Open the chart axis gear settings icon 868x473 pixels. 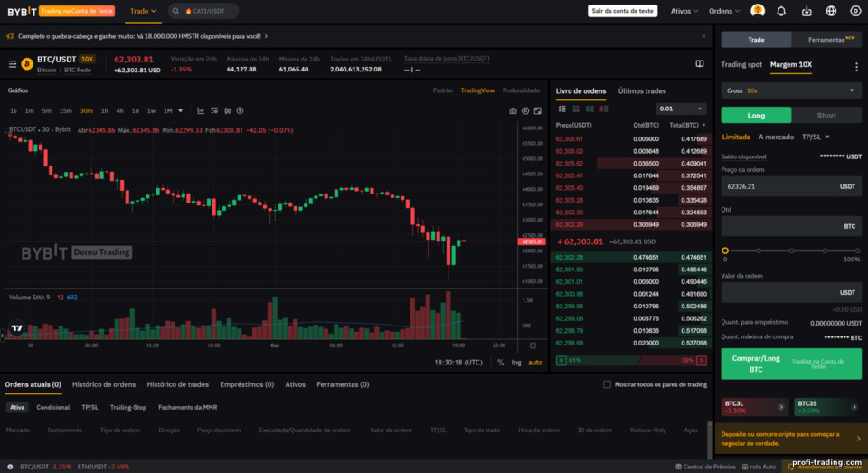[x=533, y=345]
